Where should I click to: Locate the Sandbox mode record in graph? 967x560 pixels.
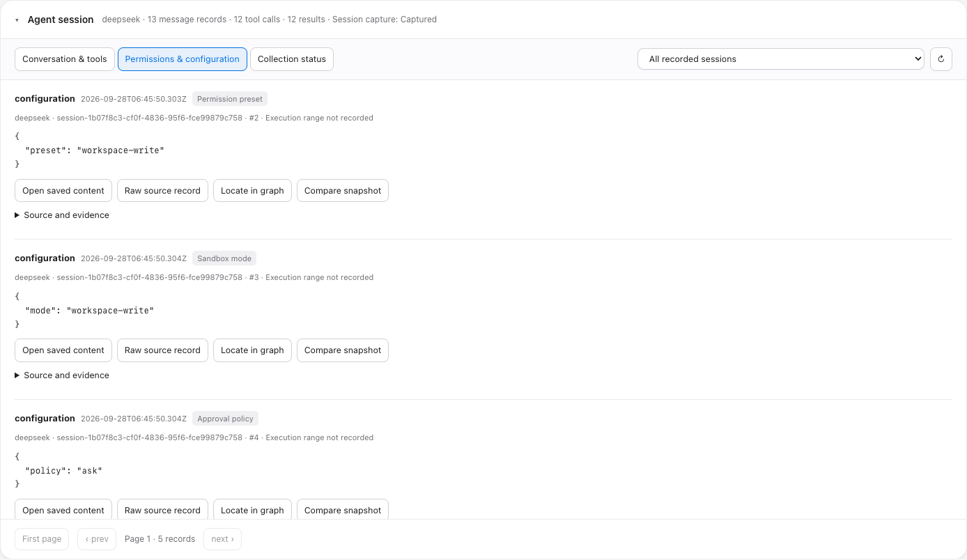(x=252, y=350)
